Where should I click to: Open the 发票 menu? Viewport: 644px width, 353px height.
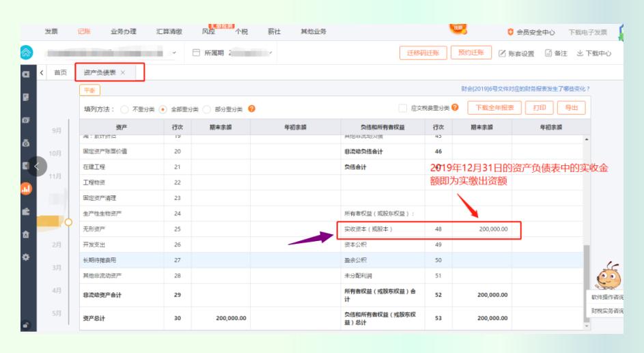(51, 31)
